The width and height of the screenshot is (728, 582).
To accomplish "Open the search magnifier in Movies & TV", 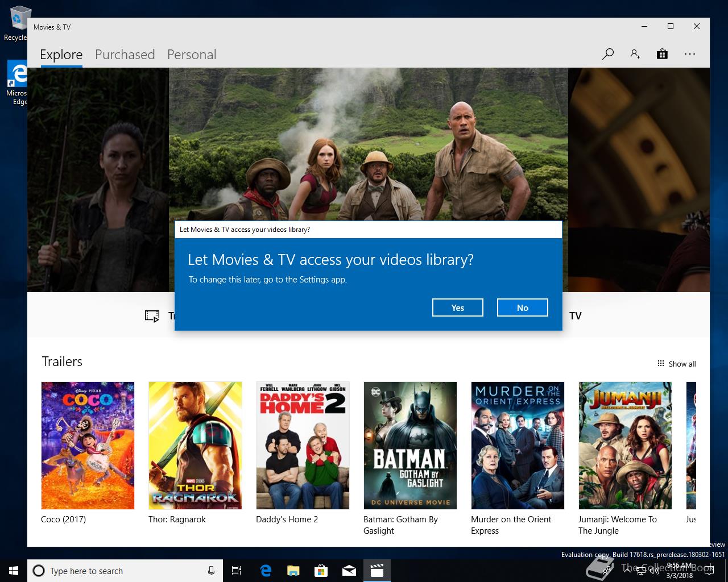I will pyautogui.click(x=608, y=54).
